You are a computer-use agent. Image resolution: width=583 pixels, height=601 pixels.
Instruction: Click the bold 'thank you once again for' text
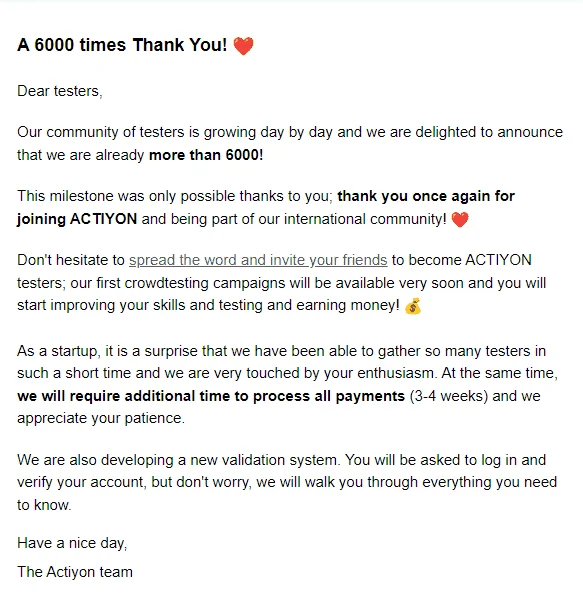pyautogui.click(x=426, y=196)
